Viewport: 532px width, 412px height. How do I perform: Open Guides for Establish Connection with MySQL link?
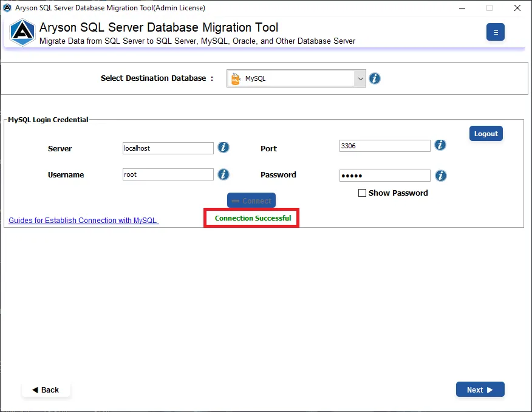[83, 220]
